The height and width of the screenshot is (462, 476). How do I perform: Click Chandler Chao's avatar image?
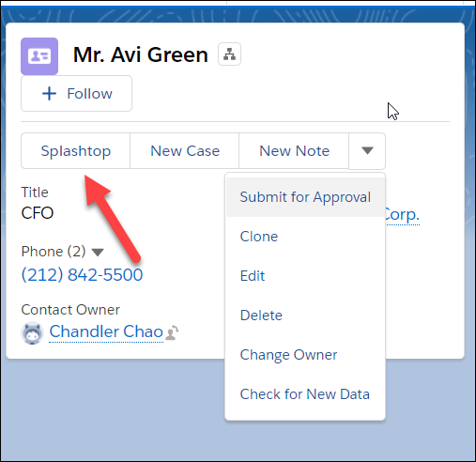32,332
